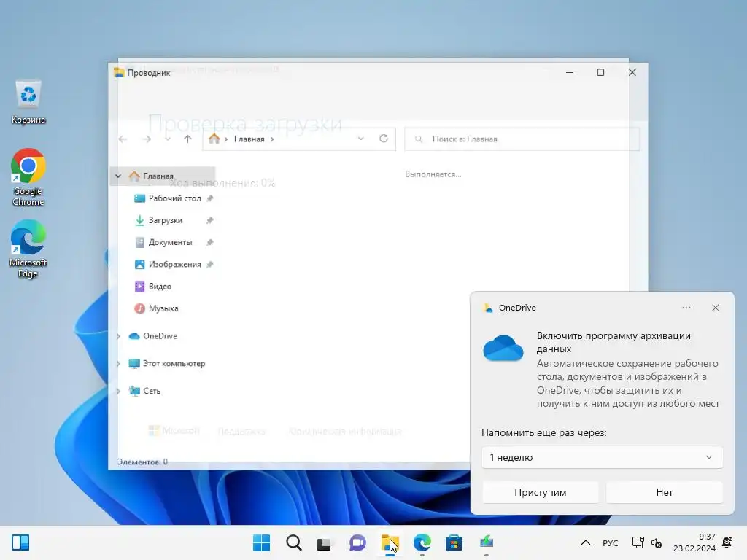The image size is (747, 560).
Task: Click pin icon next to 'Изображения'
Action: point(209,264)
